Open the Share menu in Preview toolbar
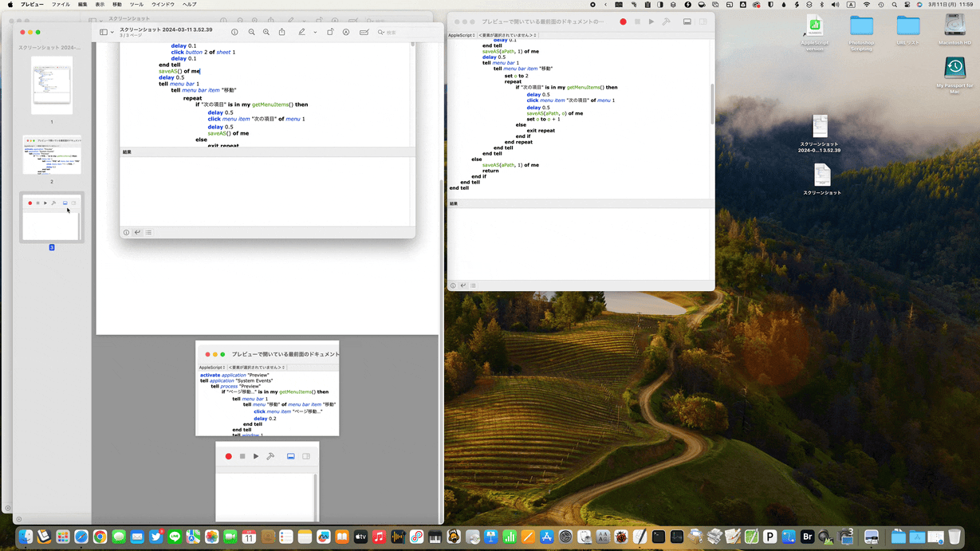The width and height of the screenshot is (980, 551). (281, 33)
